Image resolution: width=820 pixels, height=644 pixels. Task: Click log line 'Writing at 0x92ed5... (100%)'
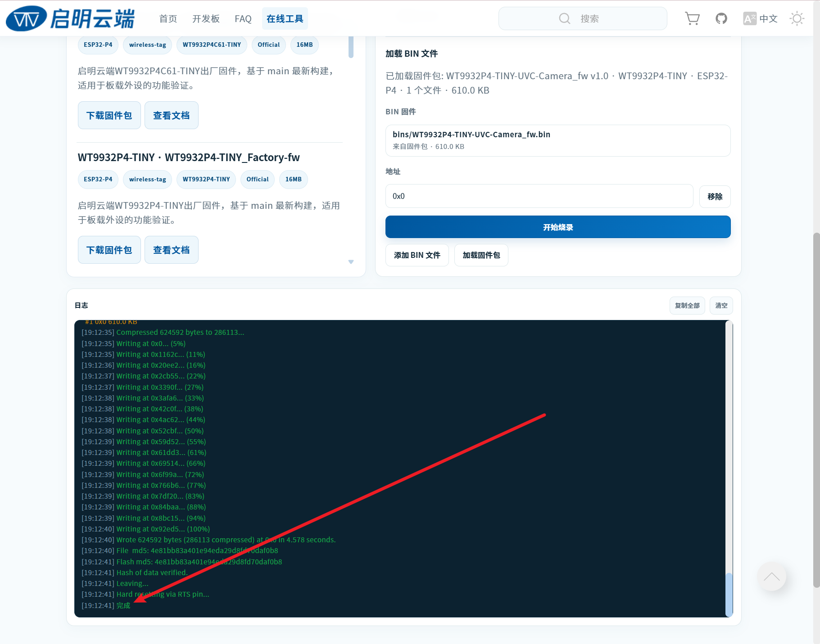[145, 529]
